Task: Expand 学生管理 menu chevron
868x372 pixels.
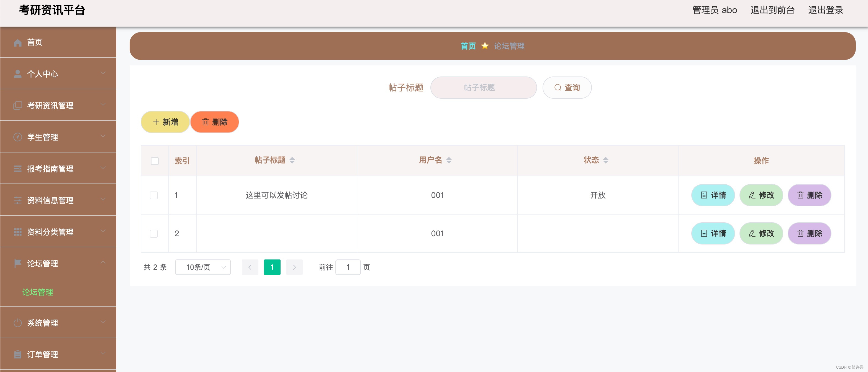Action: pyautogui.click(x=103, y=136)
